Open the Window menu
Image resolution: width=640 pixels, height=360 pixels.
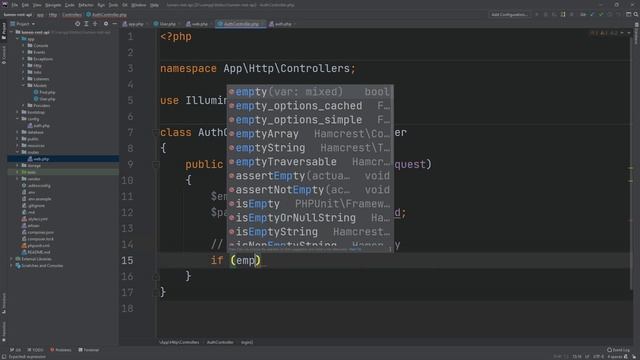tap(139, 5)
